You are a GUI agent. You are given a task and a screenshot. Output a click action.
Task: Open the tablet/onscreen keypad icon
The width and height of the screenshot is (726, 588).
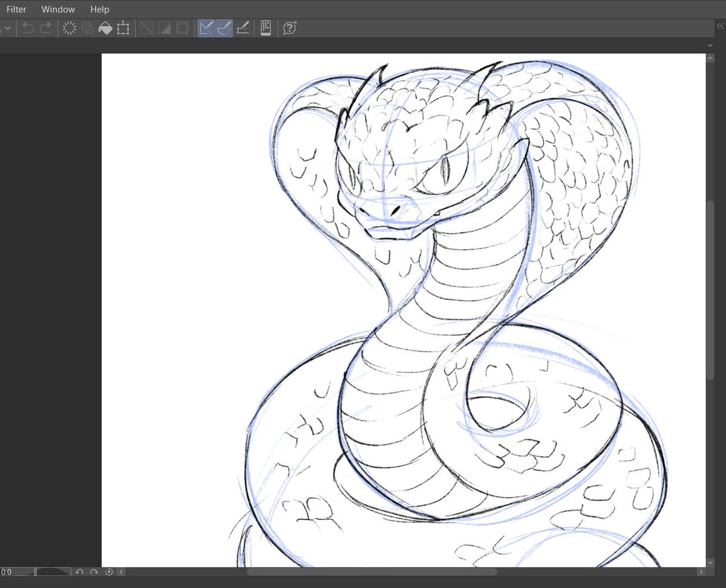pyautogui.click(x=266, y=28)
